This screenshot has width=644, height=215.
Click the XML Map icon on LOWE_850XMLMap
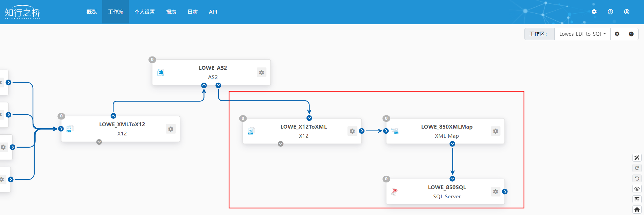(395, 131)
